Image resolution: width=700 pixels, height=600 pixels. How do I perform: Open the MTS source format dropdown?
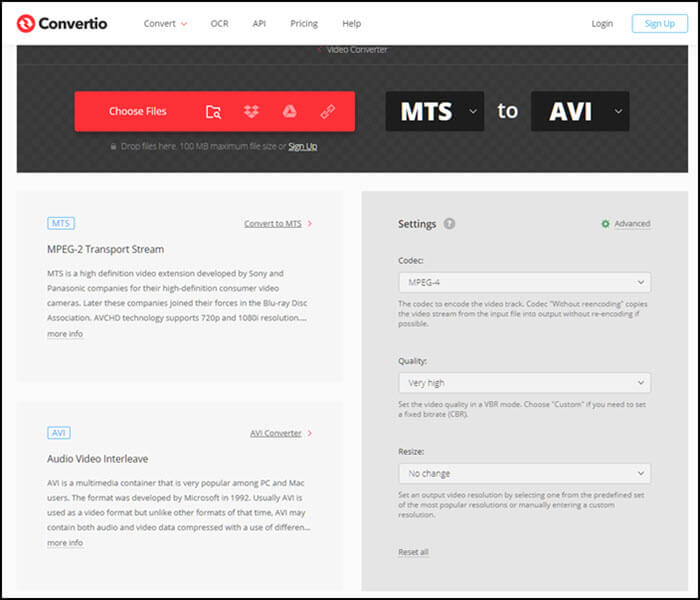click(435, 112)
